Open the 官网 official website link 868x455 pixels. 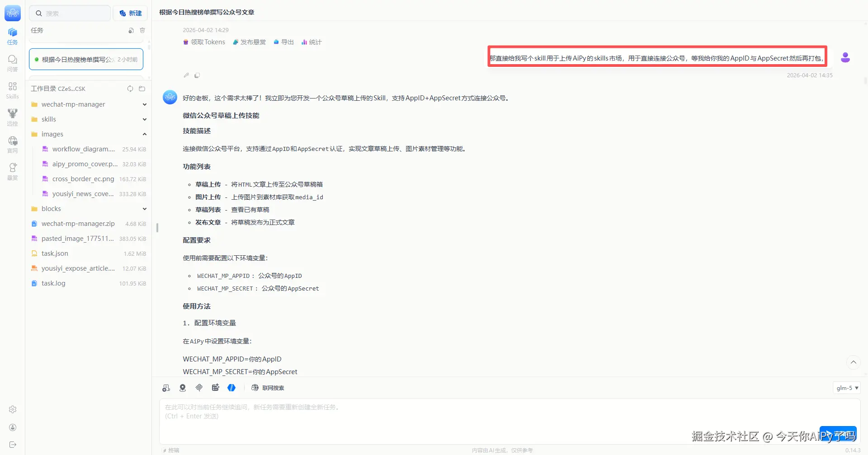click(x=13, y=145)
